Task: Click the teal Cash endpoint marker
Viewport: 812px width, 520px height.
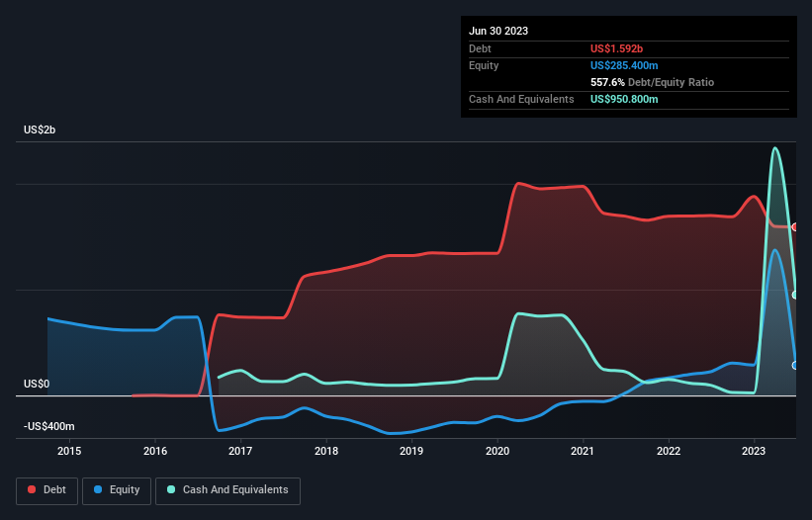Action: click(794, 295)
